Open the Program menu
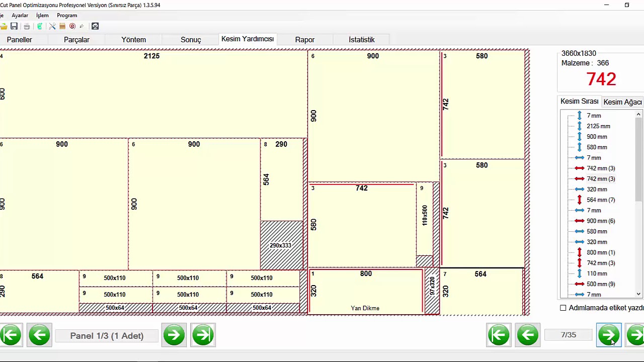The width and height of the screenshot is (644, 362). tap(67, 16)
